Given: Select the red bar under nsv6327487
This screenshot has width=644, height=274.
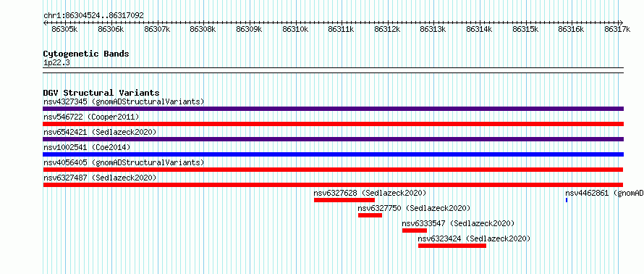Looking at the screenshot, I should [x=333, y=185].
